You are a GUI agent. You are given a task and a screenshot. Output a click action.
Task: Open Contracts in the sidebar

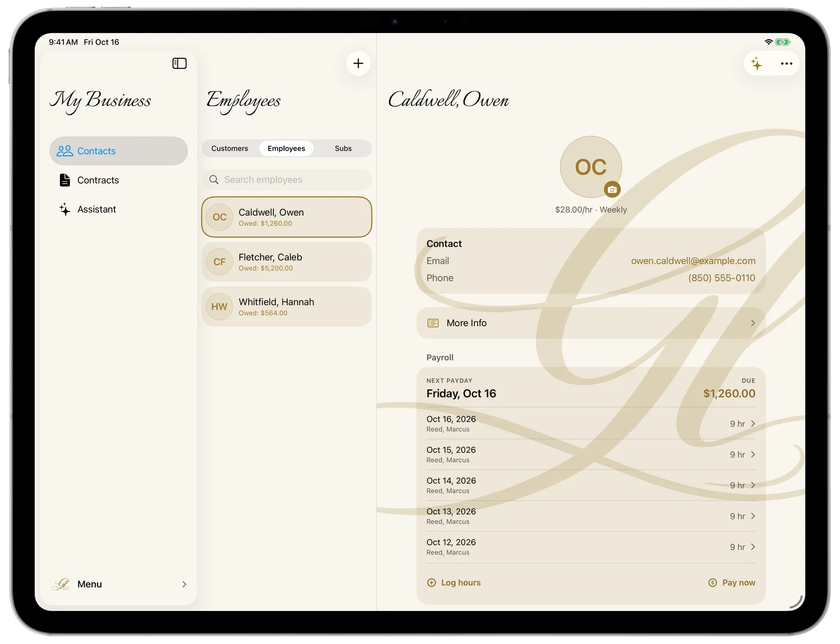pyautogui.click(x=119, y=180)
